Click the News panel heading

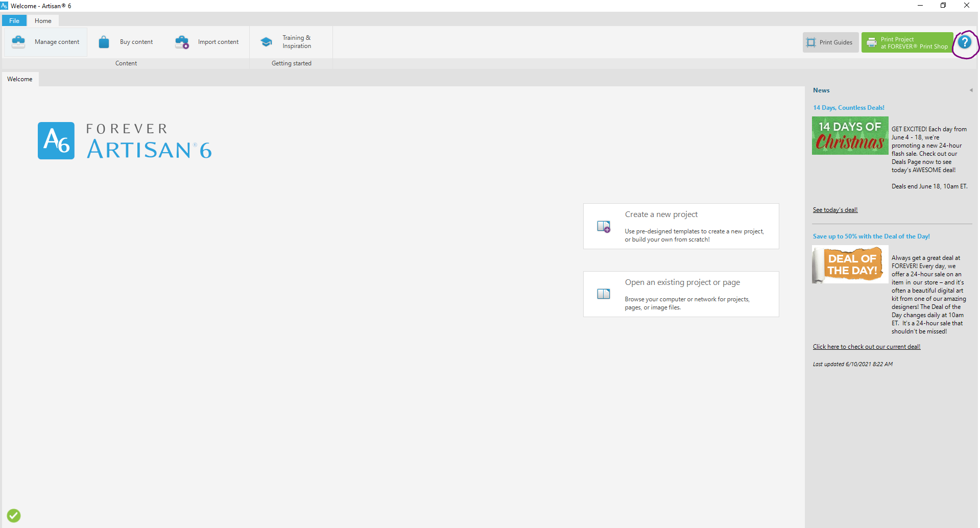821,90
